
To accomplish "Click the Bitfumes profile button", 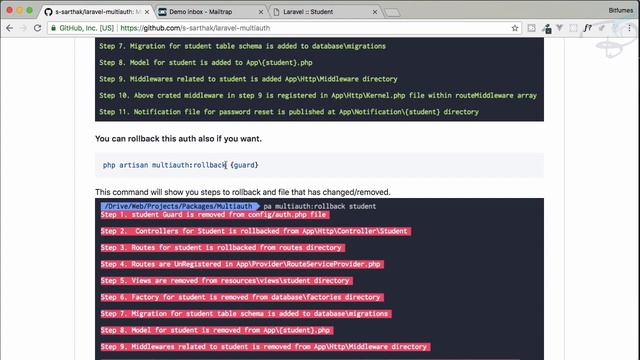I will [x=620, y=10].
